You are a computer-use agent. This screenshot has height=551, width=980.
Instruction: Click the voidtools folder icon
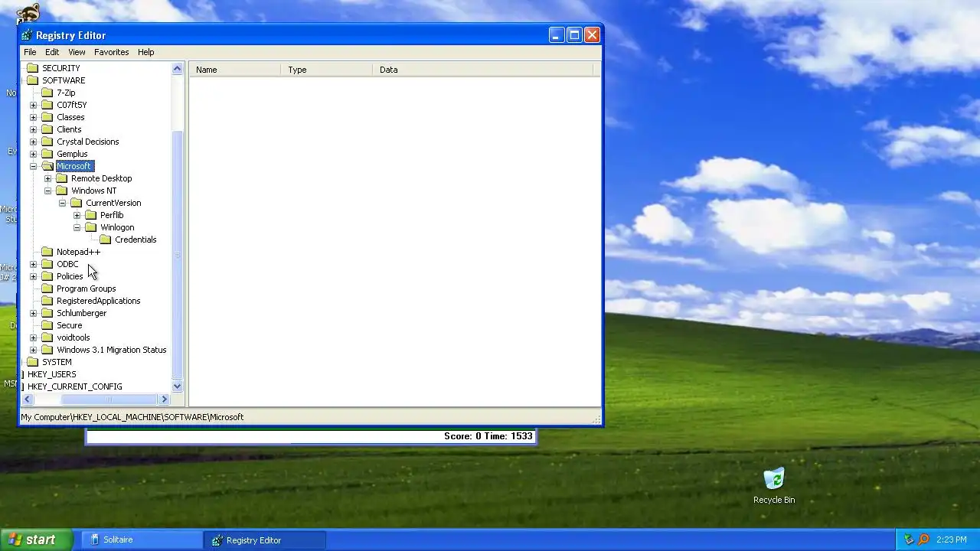click(x=47, y=337)
